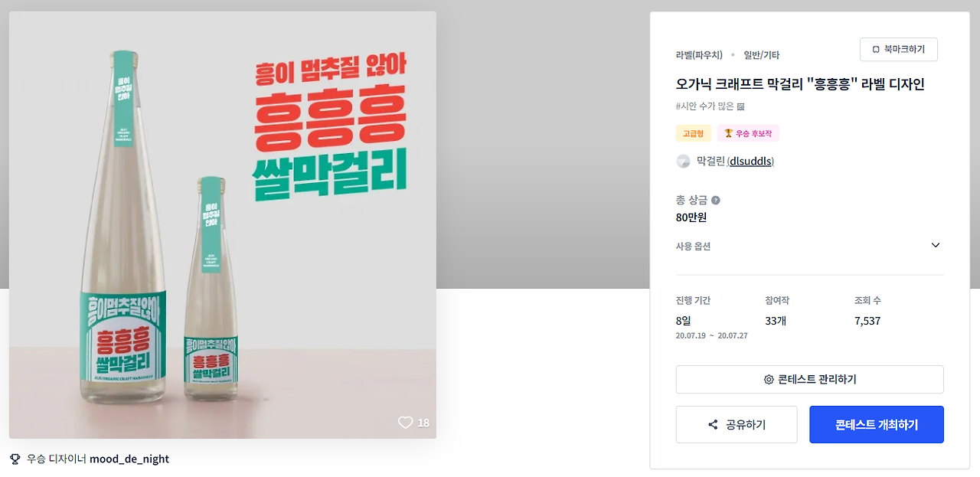Click the share icon in 공유하기

pyautogui.click(x=713, y=425)
